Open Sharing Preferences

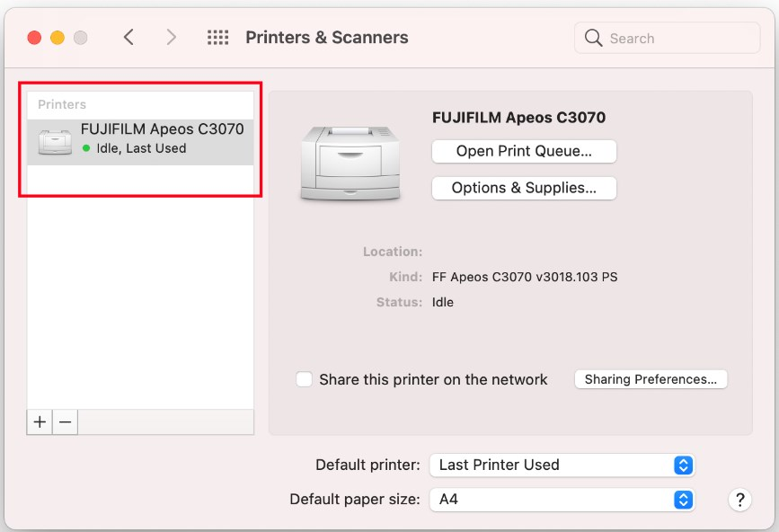click(x=651, y=379)
